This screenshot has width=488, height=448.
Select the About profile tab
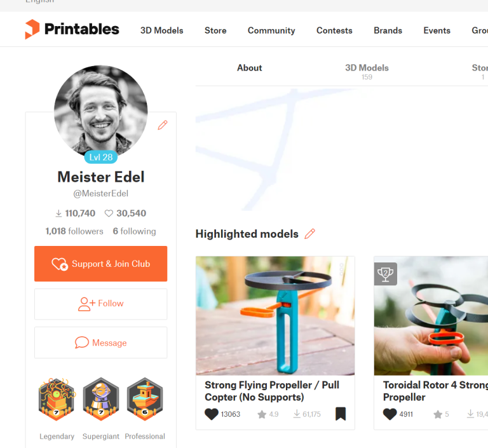click(250, 68)
